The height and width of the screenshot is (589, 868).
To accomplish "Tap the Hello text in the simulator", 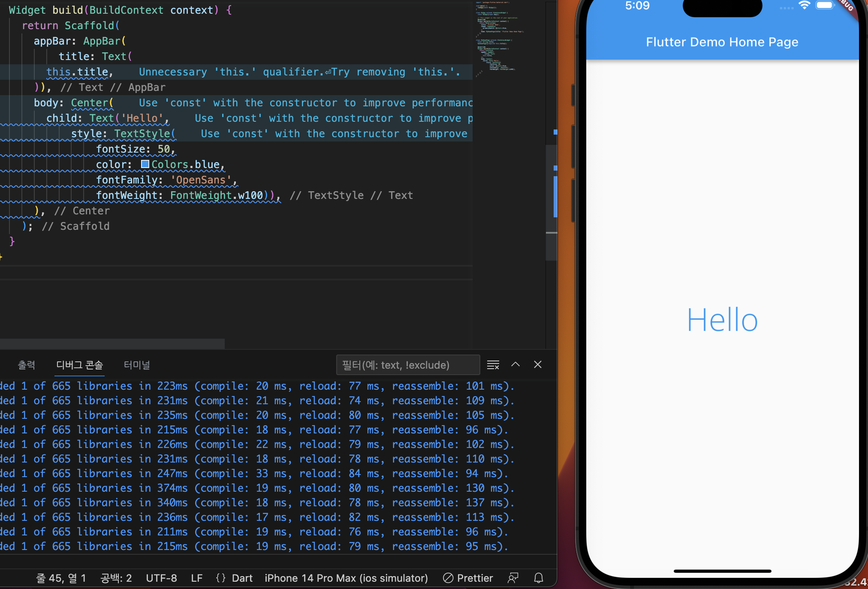I will [x=722, y=320].
